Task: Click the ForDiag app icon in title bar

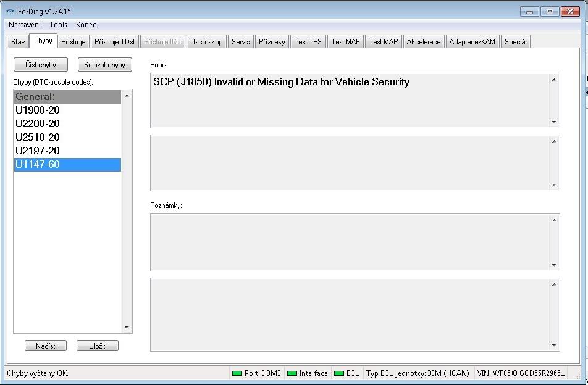Action: (x=10, y=11)
